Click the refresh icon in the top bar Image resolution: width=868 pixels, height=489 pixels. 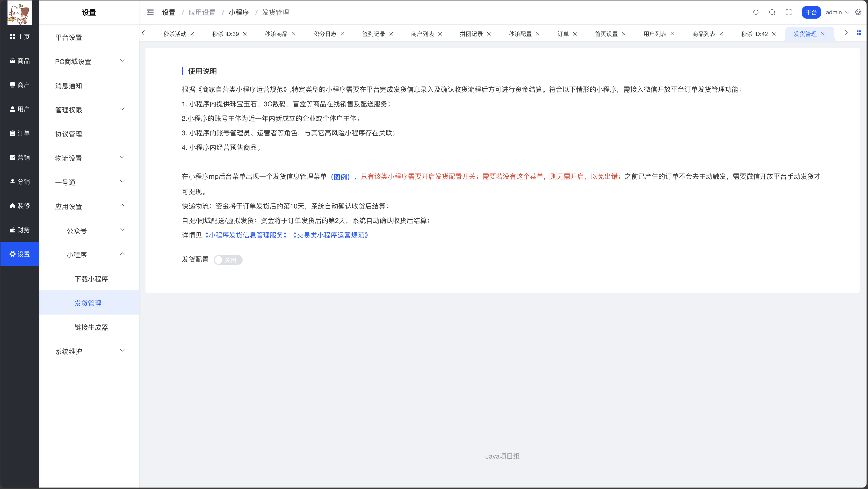(x=756, y=12)
